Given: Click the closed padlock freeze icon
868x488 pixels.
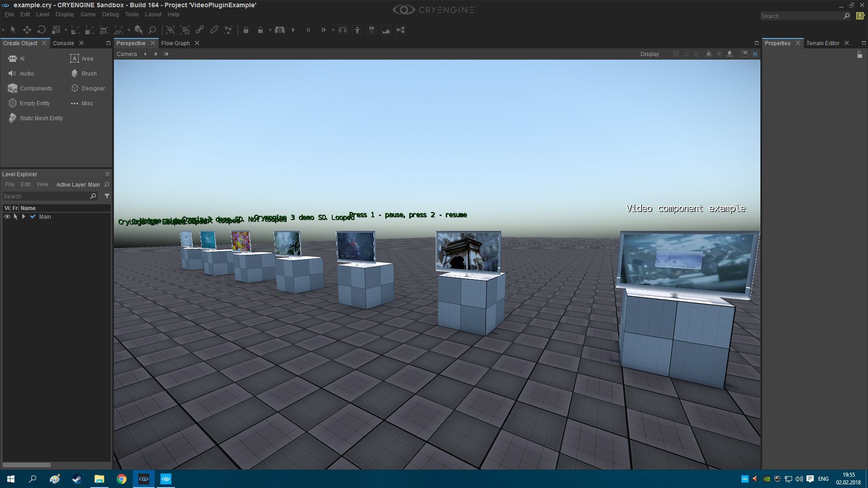Looking at the screenshot, I should coord(246,30).
